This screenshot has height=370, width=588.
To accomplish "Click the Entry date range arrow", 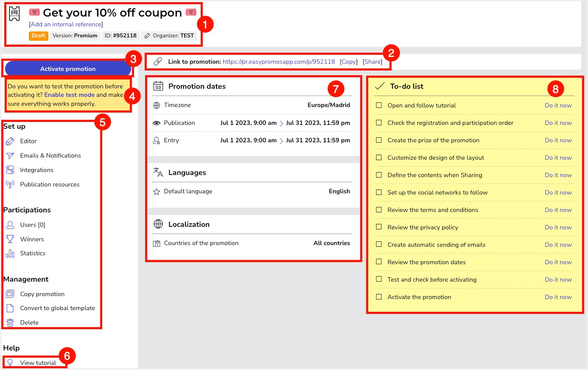I will tap(281, 141).
